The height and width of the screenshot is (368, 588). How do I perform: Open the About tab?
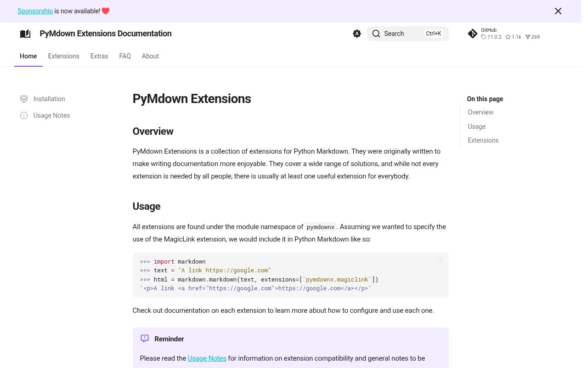[150, 56]
